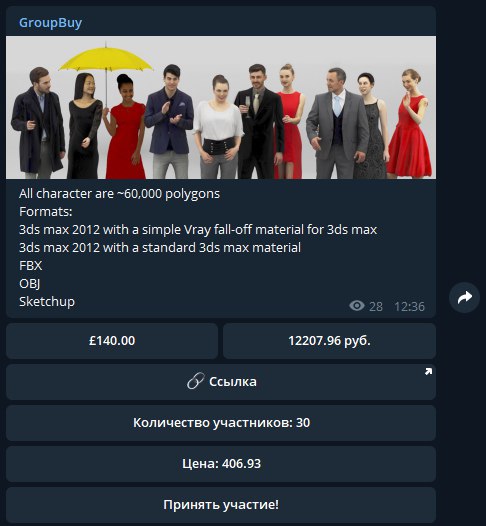Image resolution: width=486 pixels, height=526 pixels.
Task: Click the yellow umbrella in the image
Action: (106, 58)
